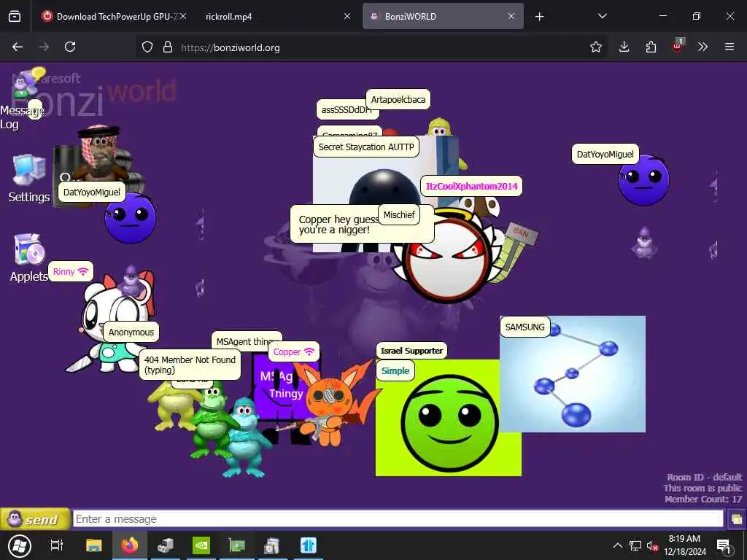
Task: Click the green Simple smiley avatar
Action: tap(449, 422)
